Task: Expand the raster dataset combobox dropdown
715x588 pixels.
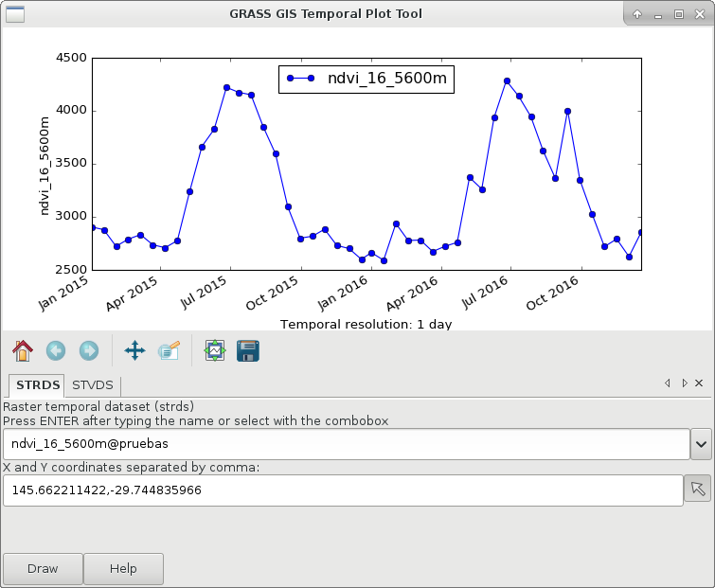Action: [x=701, y=443]
